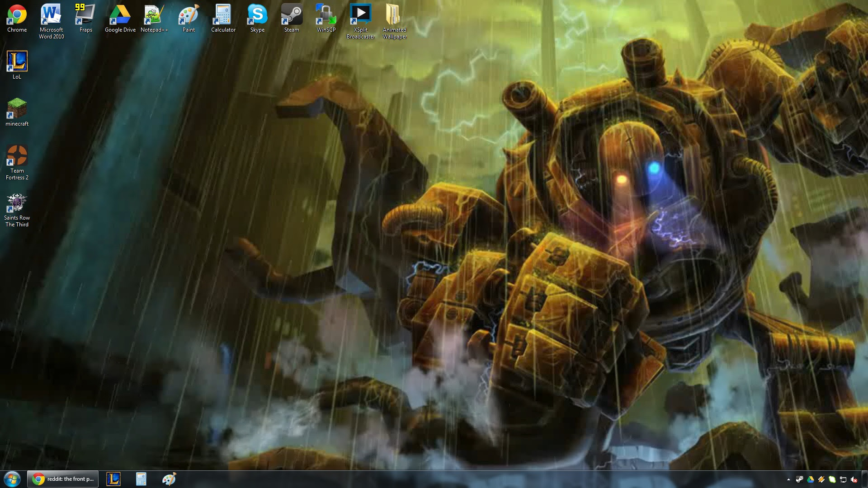Open the Paint desktop shortcut

pyautogui.click(x=189, y=19)
